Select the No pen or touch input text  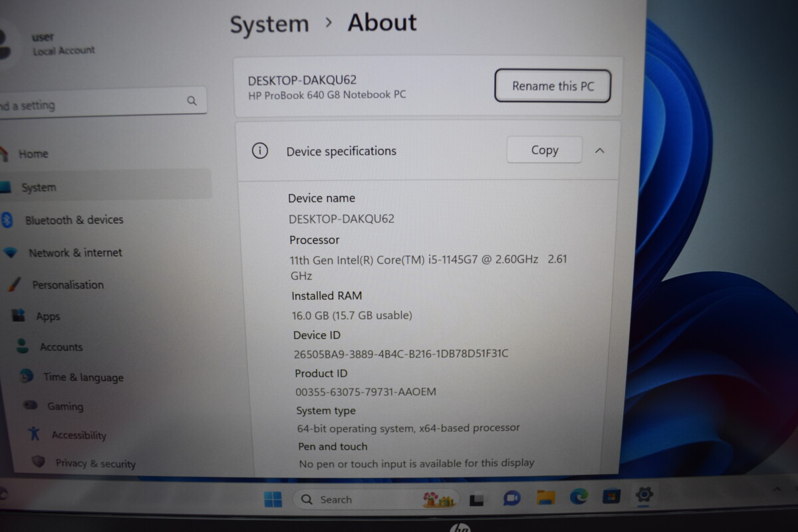click(x=416, y=463)
